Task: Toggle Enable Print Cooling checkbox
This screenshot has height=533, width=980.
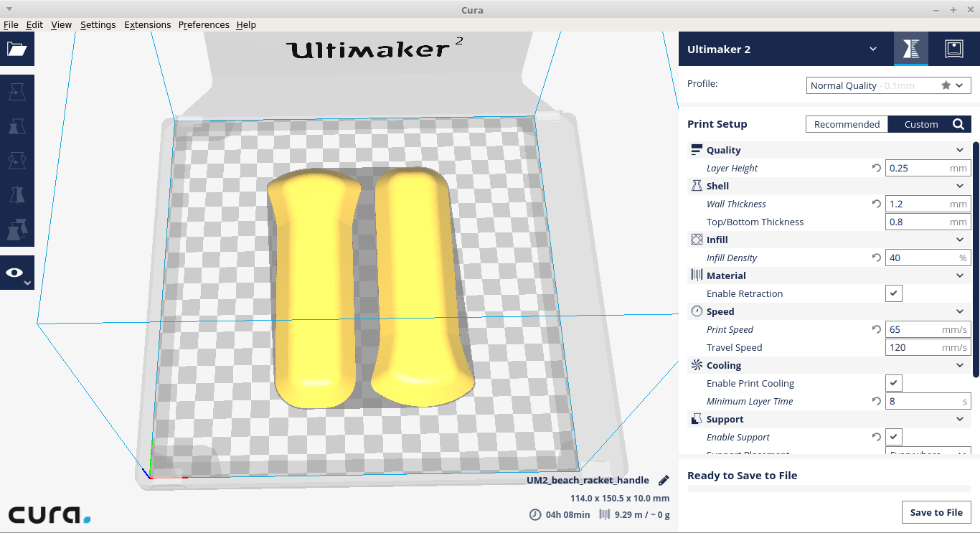Action: (x=894, y=383)
